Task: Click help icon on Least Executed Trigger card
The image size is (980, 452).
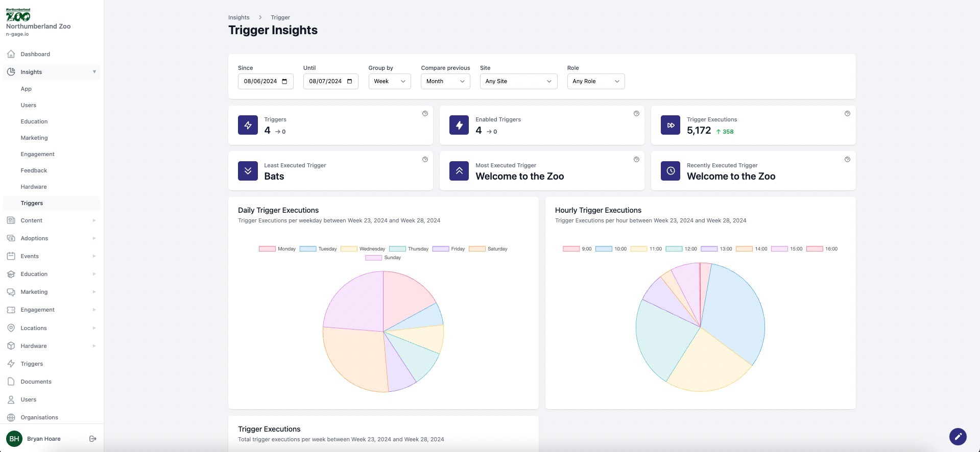Action: pyautogui.click(x=425, y=160)
